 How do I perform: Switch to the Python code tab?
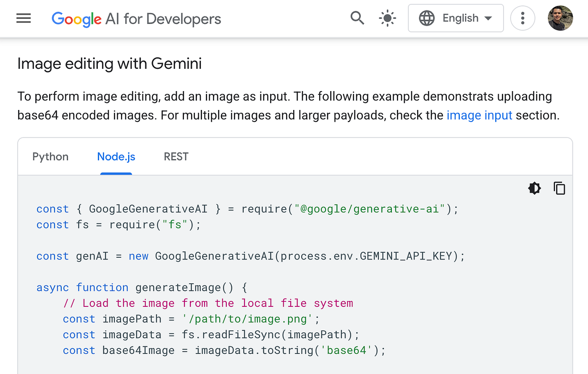click(x=50, y=157)
